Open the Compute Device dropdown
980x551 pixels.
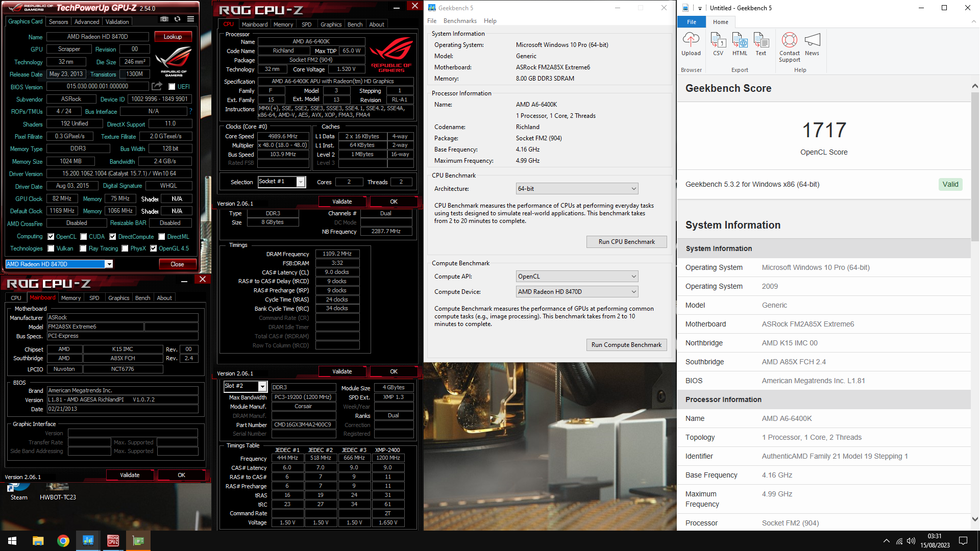click(577, 292)
